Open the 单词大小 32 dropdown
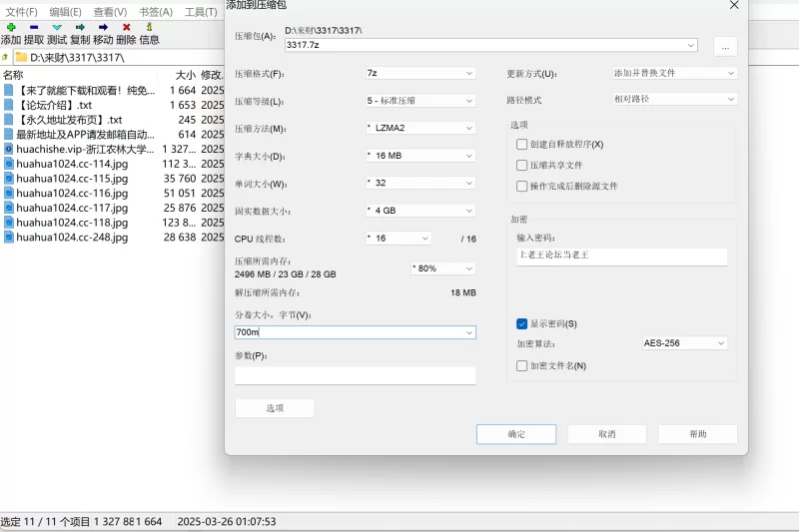Image resolution: width=799 pixels, height=532 pixels. (420, 184)
